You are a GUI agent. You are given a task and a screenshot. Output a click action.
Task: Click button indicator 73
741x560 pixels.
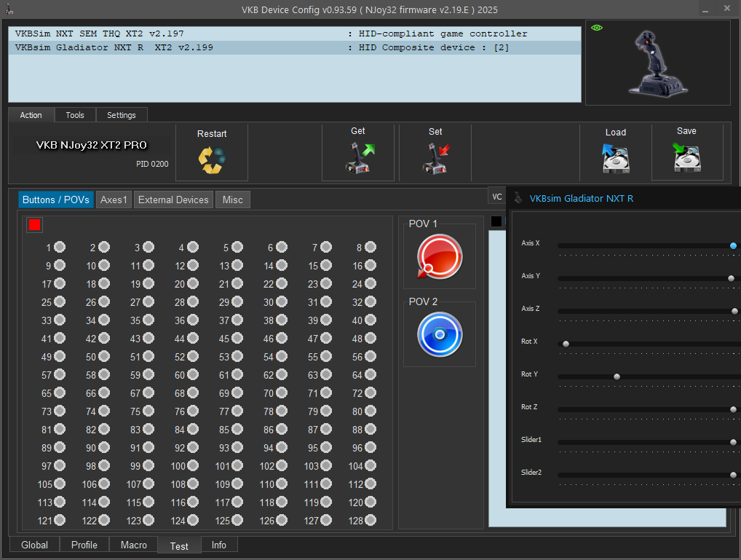[x=60, y=411]
